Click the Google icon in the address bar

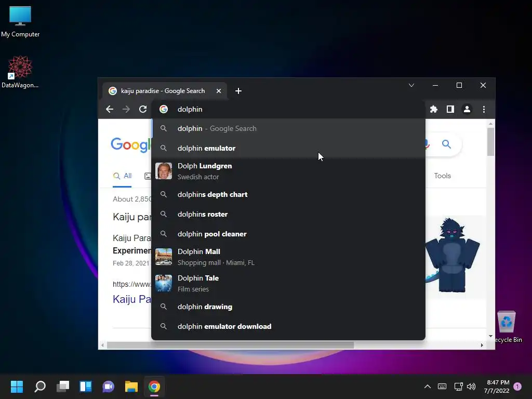[164, 109]
